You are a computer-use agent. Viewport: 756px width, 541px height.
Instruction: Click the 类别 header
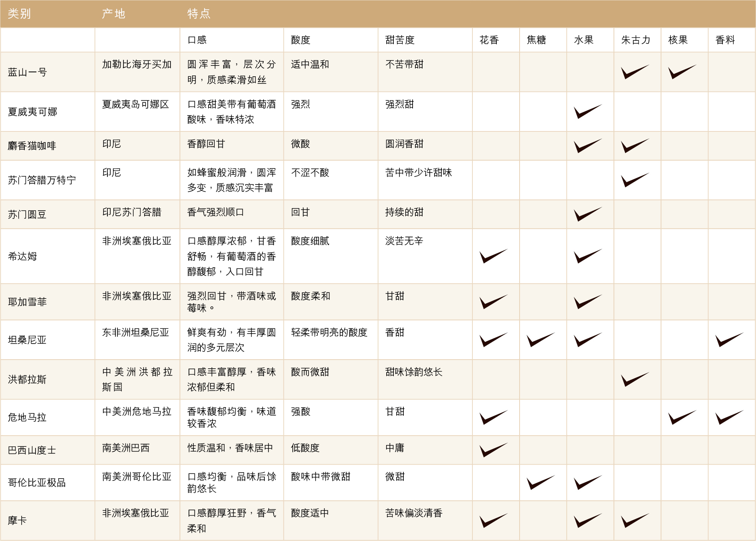(x=19, y=14)
